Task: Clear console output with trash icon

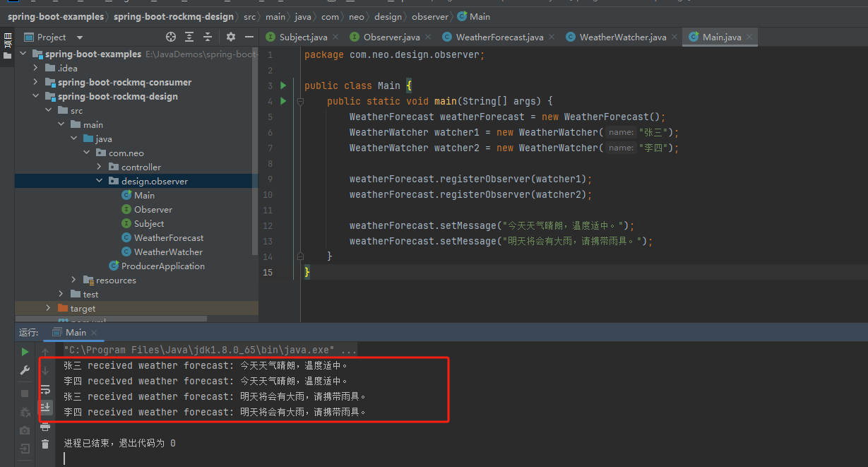Action: 45,444
